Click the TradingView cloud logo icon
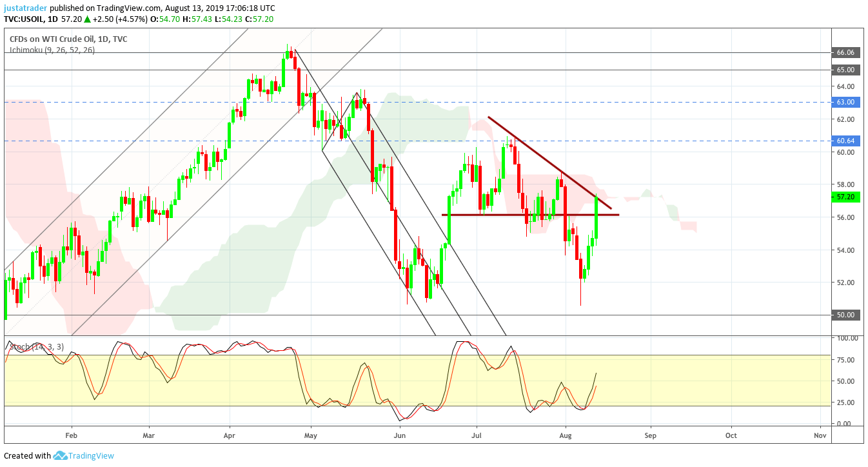868x467 pixels. point(60,455)
